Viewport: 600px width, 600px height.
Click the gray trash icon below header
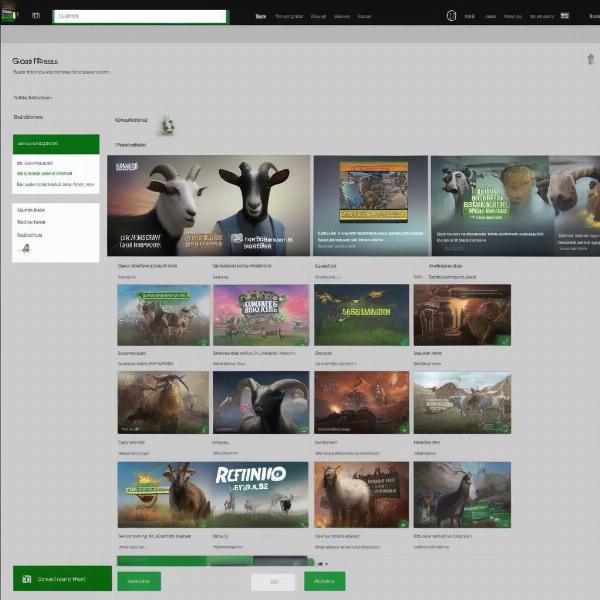tap(591, 59)
